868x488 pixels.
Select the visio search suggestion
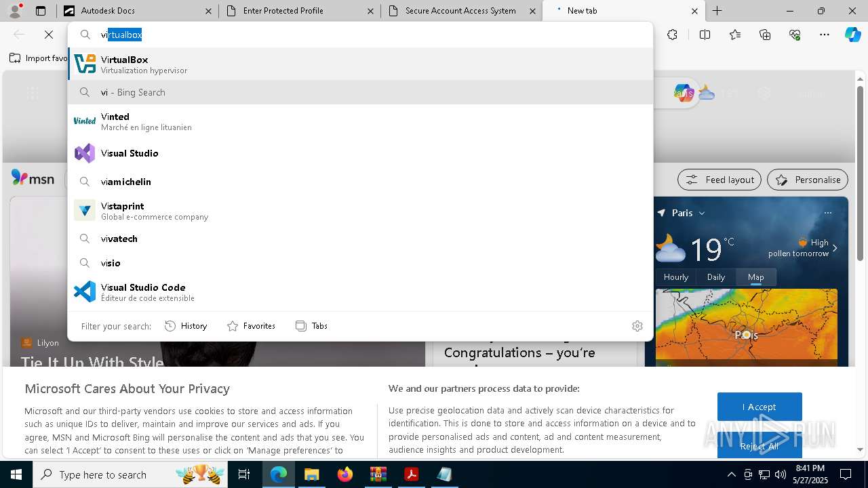(360, 263)
